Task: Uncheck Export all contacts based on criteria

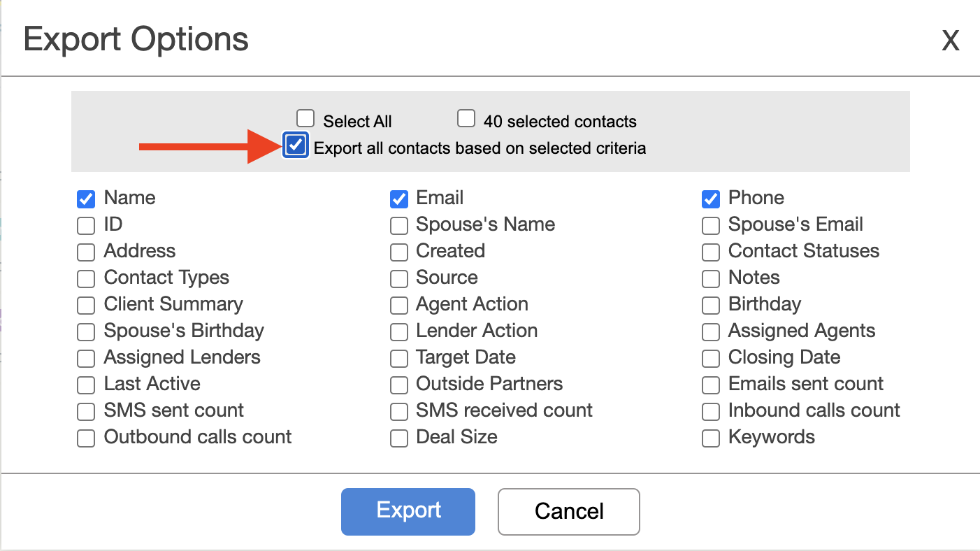Action: [x=296, y=145]
